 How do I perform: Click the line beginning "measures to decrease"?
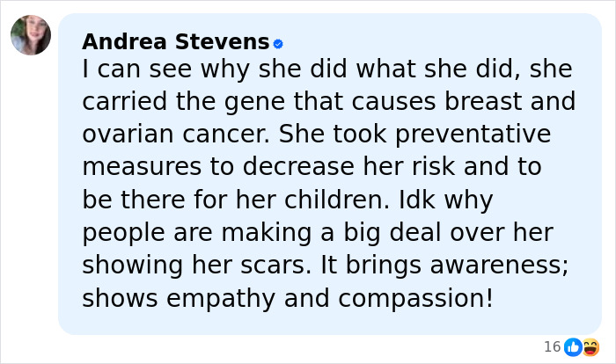(x=311, y=167)
